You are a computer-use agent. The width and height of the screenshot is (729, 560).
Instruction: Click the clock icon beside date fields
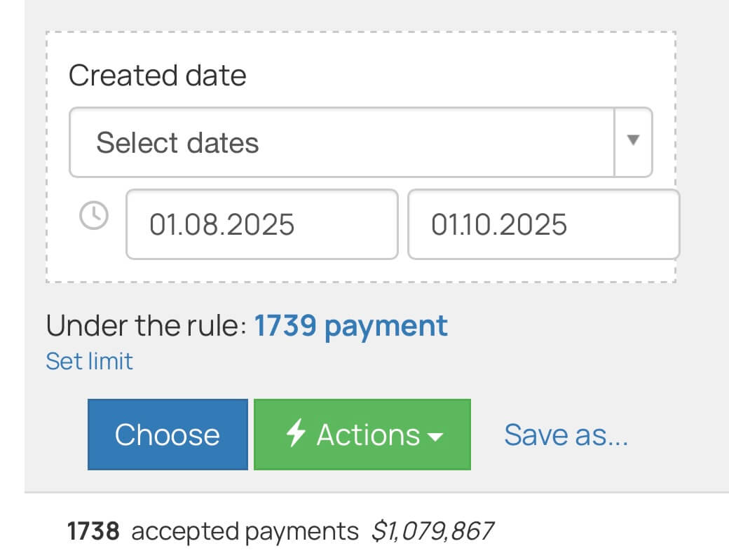[94, 215]
